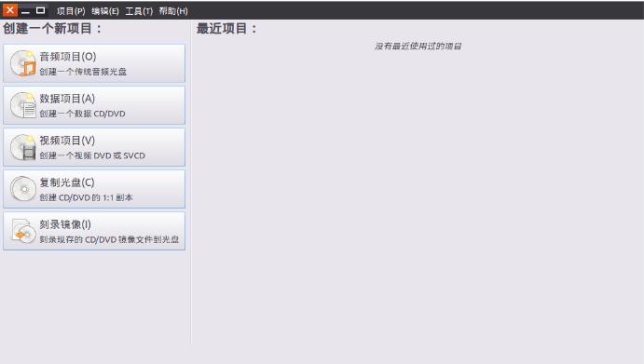The width and height of the screenshot is (644, 364).
Task: Create a new 数据项目(A) data project
Action: [x=94, y=105]
